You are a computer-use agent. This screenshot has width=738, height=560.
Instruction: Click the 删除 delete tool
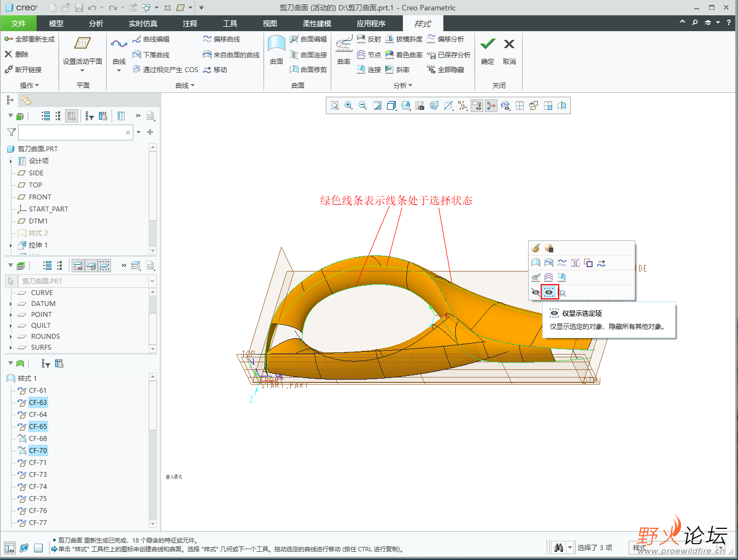click(16, 55)
